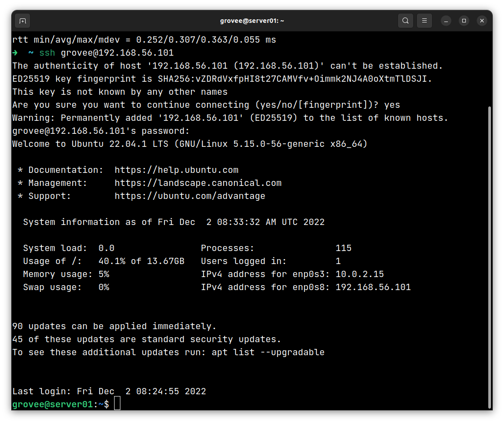Image resolution: width=504 pixels, height=423 pixels.
Task: Click the window title grovee@server01: ~
Action: click(252, 21)
